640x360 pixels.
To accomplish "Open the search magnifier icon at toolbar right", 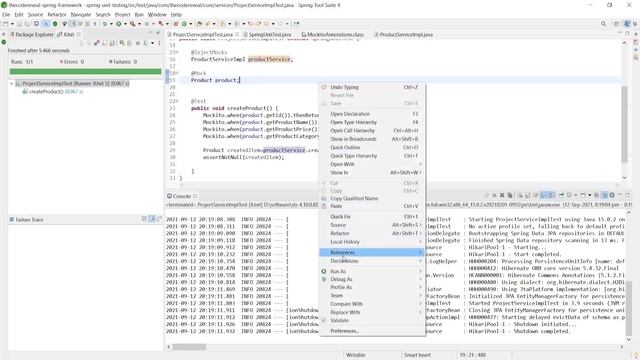I will 603,24.
